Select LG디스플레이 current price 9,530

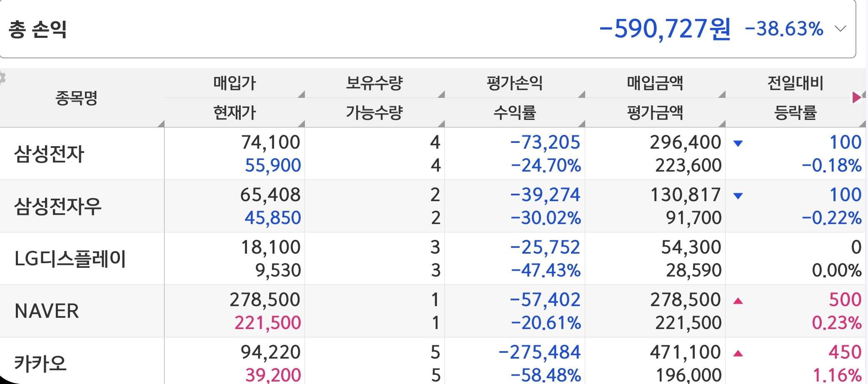(278, 270)
